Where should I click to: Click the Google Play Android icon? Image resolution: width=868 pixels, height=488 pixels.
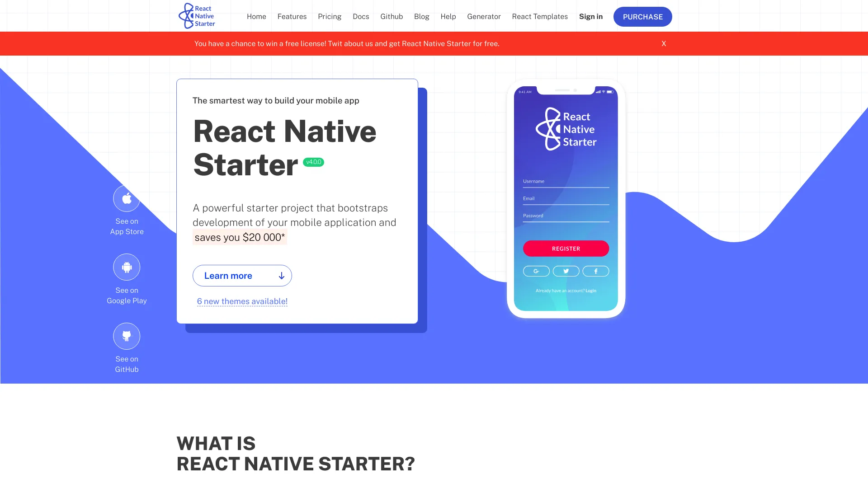127,267
